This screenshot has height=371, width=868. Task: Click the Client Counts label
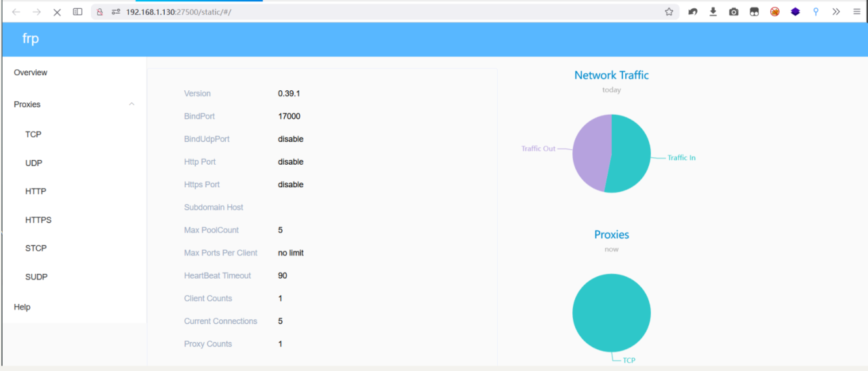coord(208,298)
